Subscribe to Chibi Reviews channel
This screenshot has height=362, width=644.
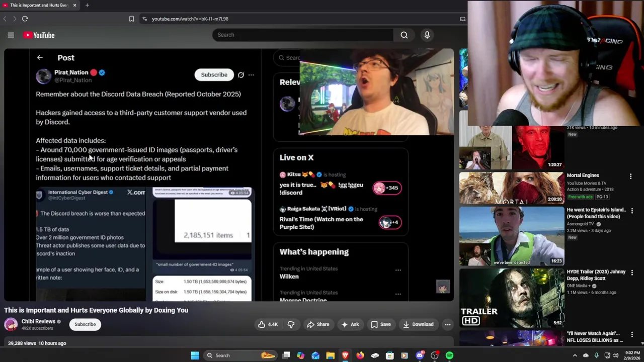[85, 324]
